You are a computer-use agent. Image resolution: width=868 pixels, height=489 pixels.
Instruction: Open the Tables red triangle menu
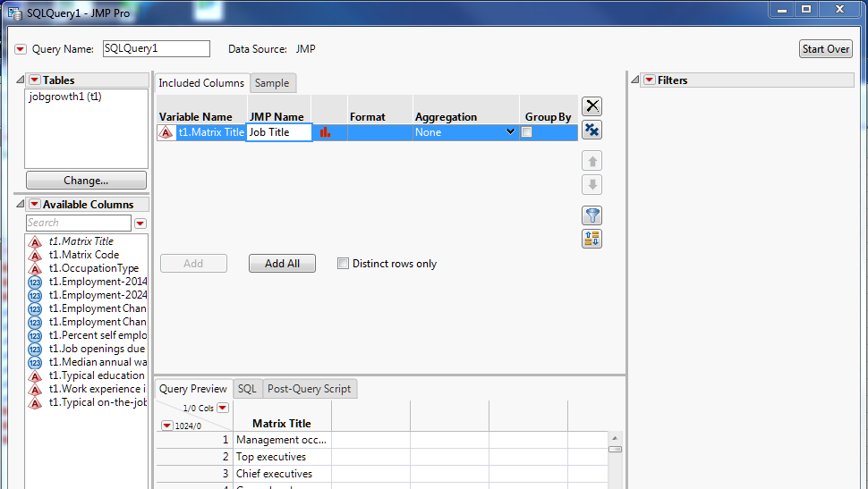[35, 80]
